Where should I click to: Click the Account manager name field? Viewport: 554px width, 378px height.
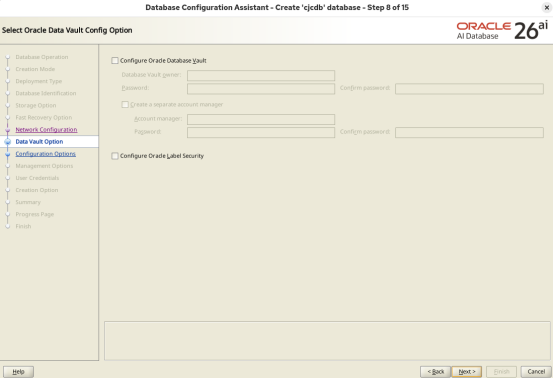pyautogui.click(x=261, y=119)
